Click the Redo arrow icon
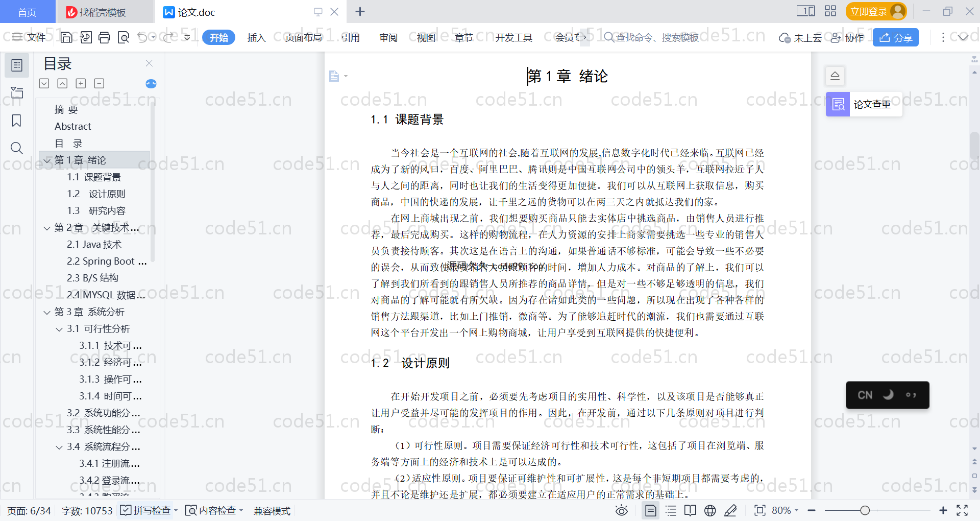The width and height of the screenshot is (980, 521). (168, 37)
